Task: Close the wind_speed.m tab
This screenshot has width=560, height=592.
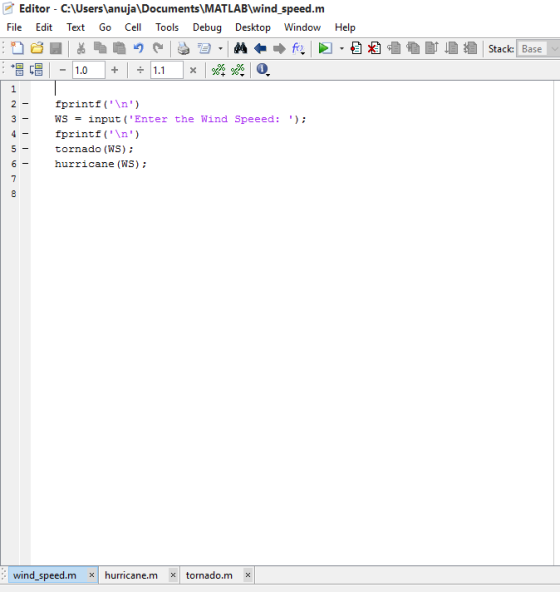Action: pos(91,575)
